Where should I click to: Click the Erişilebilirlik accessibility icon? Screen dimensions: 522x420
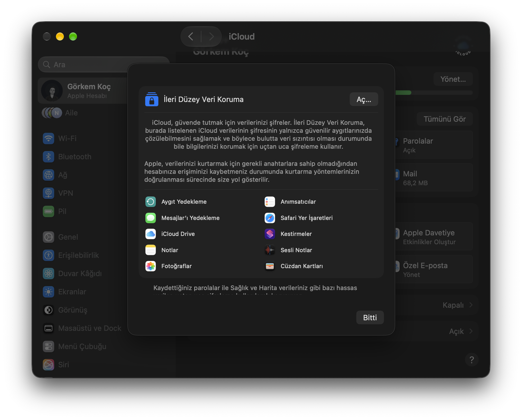[x=48, y=255]
